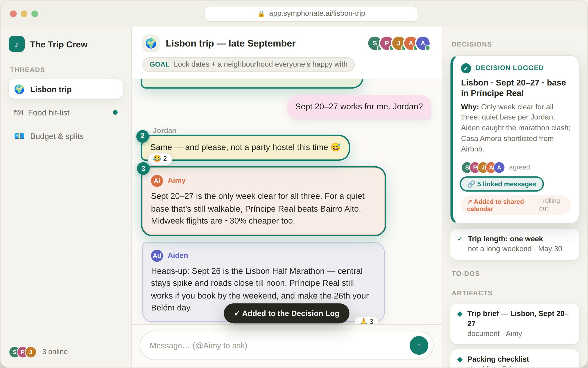Click the Aiden sender name

pyautogui.click(x=178, y=256)
